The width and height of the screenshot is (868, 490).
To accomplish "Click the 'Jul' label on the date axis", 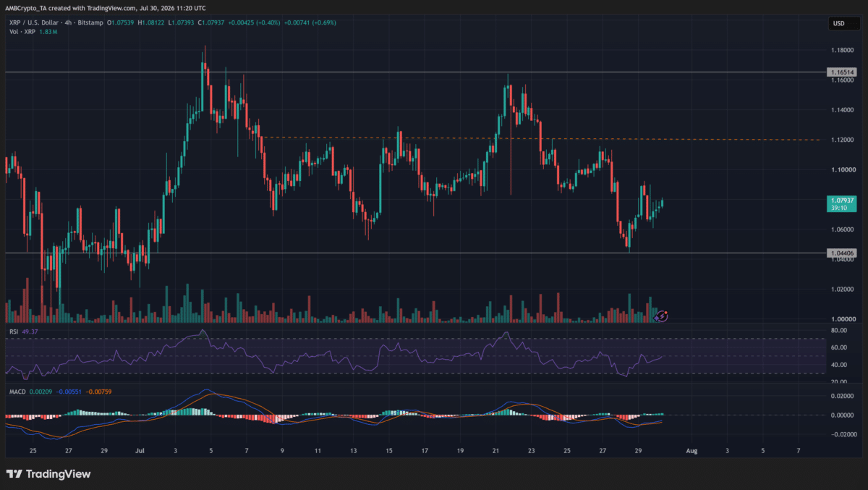I will pyautogui.click(x=141, y=449).
